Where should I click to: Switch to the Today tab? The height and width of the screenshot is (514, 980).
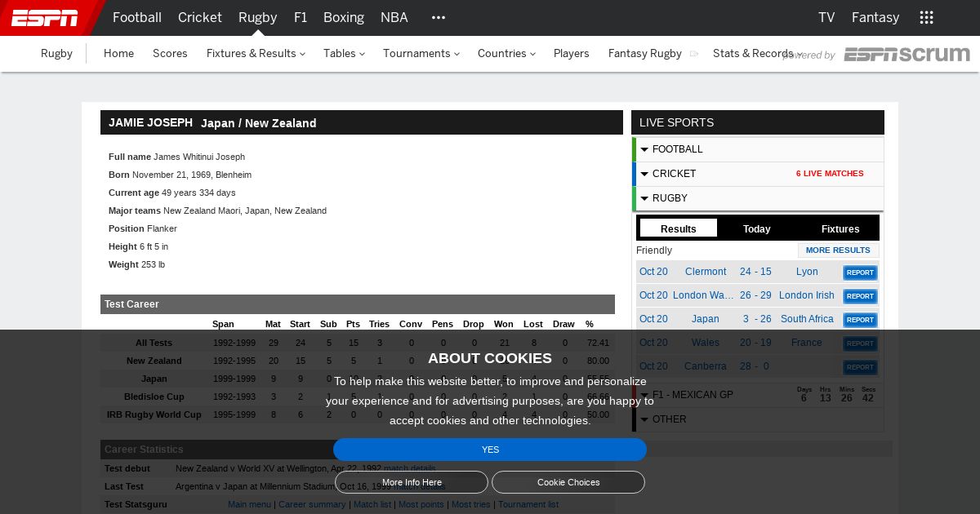click(x=757, y=228)
